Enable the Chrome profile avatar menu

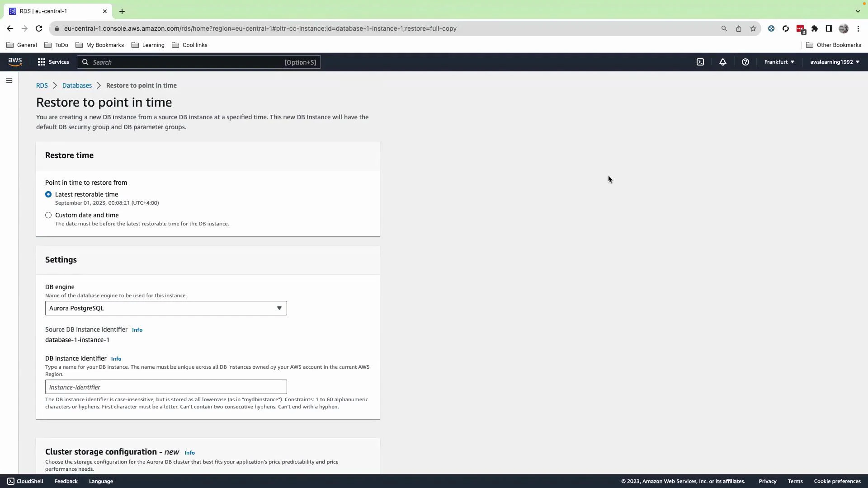pos(844,28)
